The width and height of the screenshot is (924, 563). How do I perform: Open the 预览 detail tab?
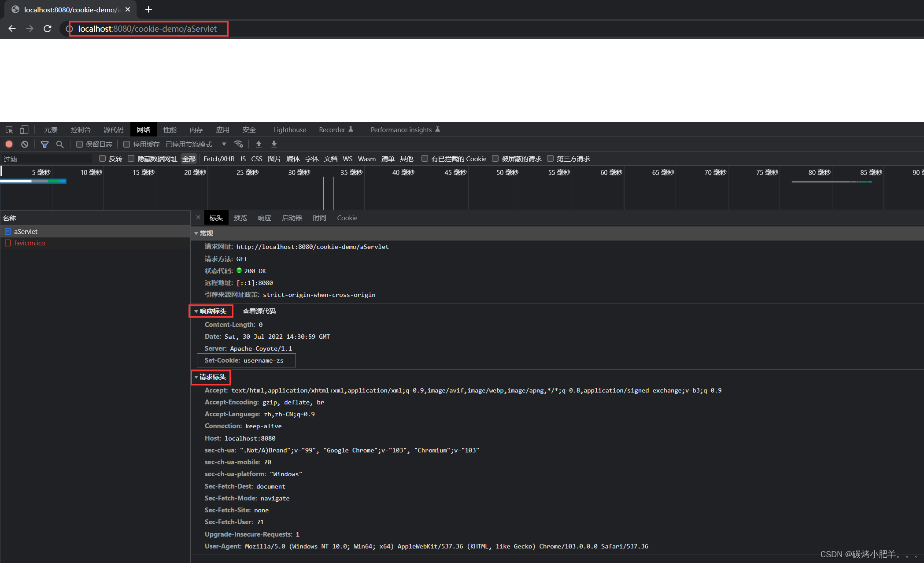pyautogui.click(x=240, y=218)
